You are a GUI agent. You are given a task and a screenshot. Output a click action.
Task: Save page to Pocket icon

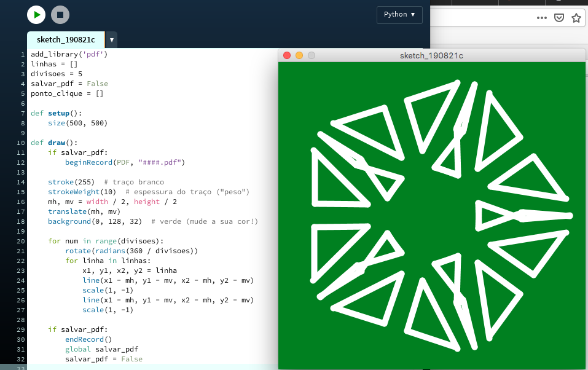click(559, 18)
